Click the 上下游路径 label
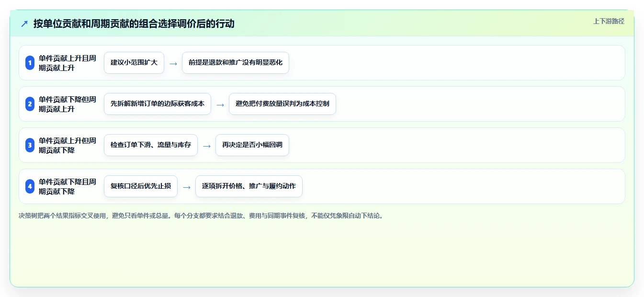The height and width of the screenshot is (297, 644). tap(609, 21)
